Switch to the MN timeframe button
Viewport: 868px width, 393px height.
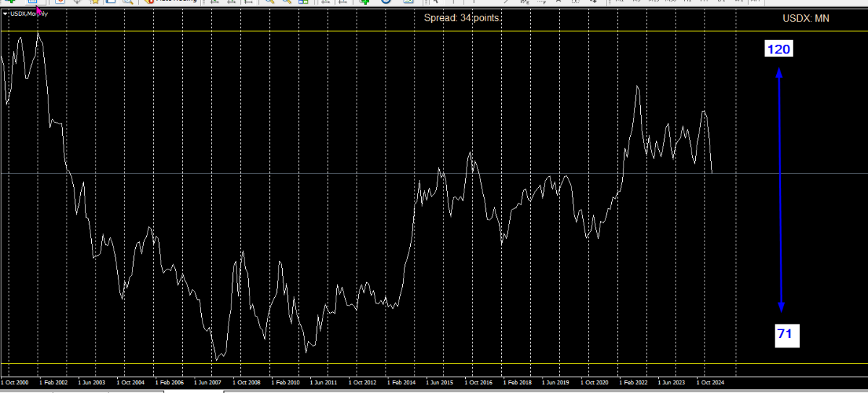pos(755,2)
